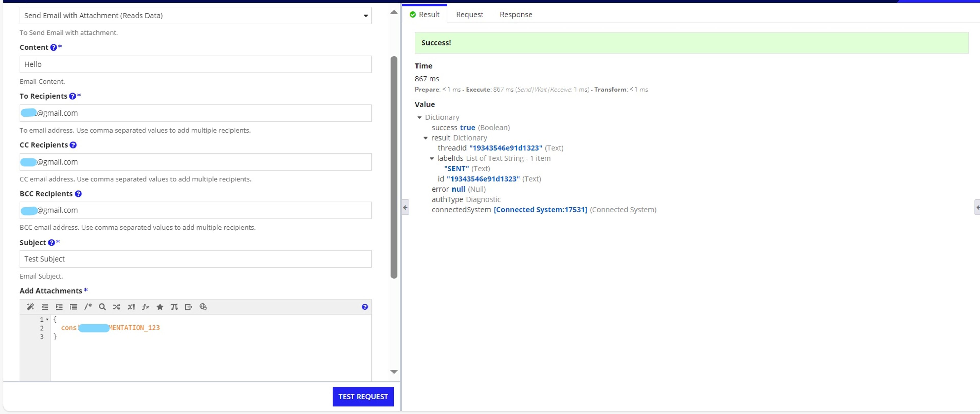Click the BCC Recipients email field
980x414 pixels.
tap(195, 210)
